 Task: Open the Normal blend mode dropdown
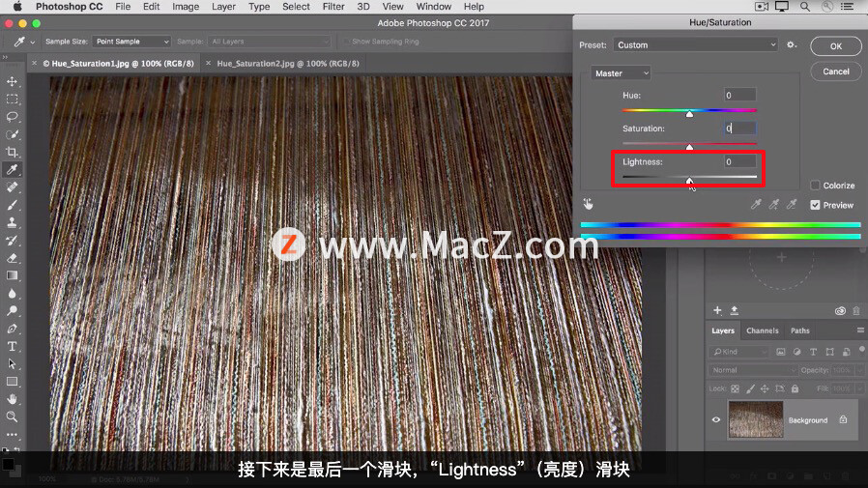coord(753,370)
